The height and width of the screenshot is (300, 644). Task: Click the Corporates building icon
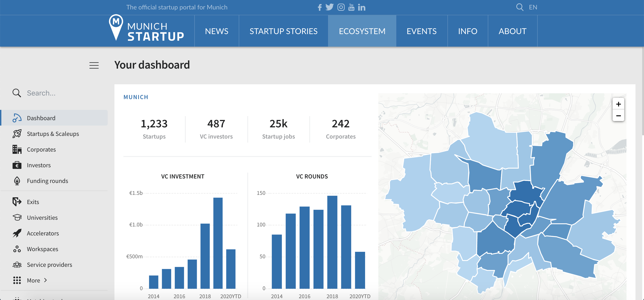point(17,149)
